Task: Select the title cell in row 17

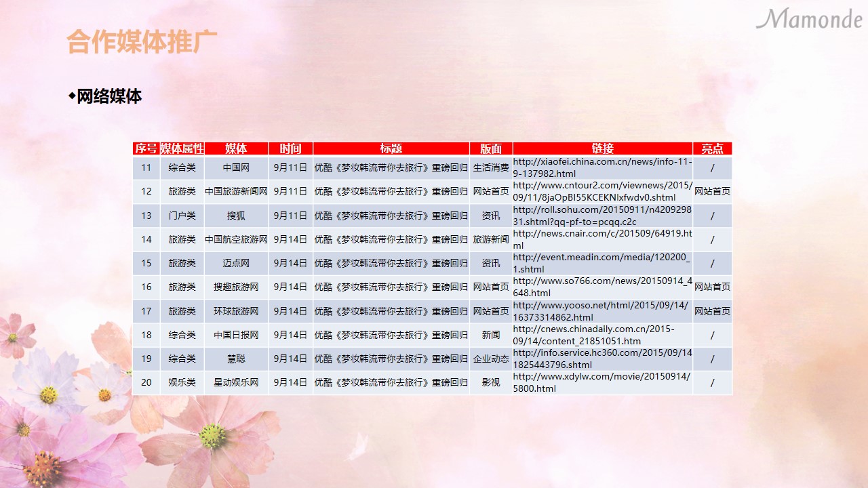Action: tap(391, 311)
